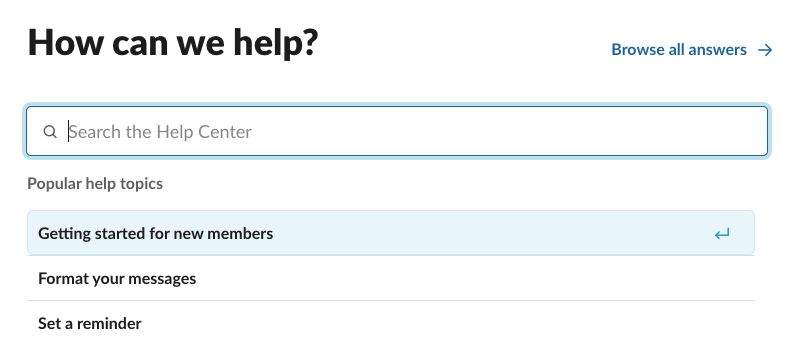
Task: Click the word 'help?' in the main heading
Action: [x=276, y=44]
